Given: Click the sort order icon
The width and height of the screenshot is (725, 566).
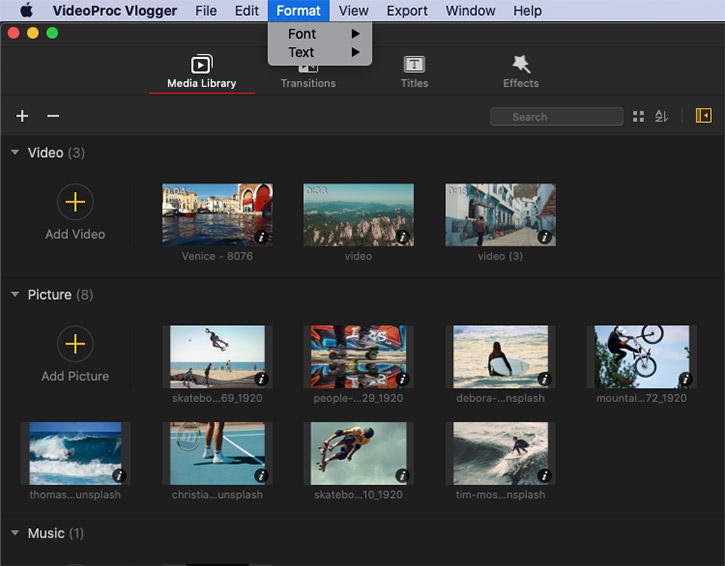Looking at the screenshot, I should click(661, 117).
